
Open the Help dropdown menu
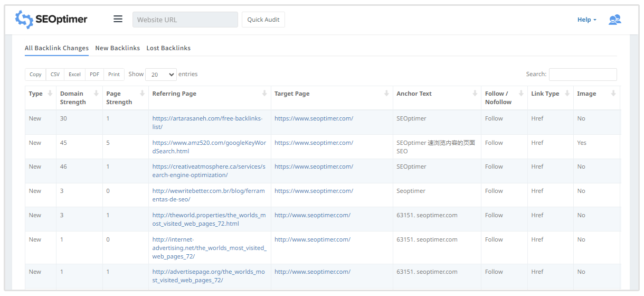tap(586, 20)
